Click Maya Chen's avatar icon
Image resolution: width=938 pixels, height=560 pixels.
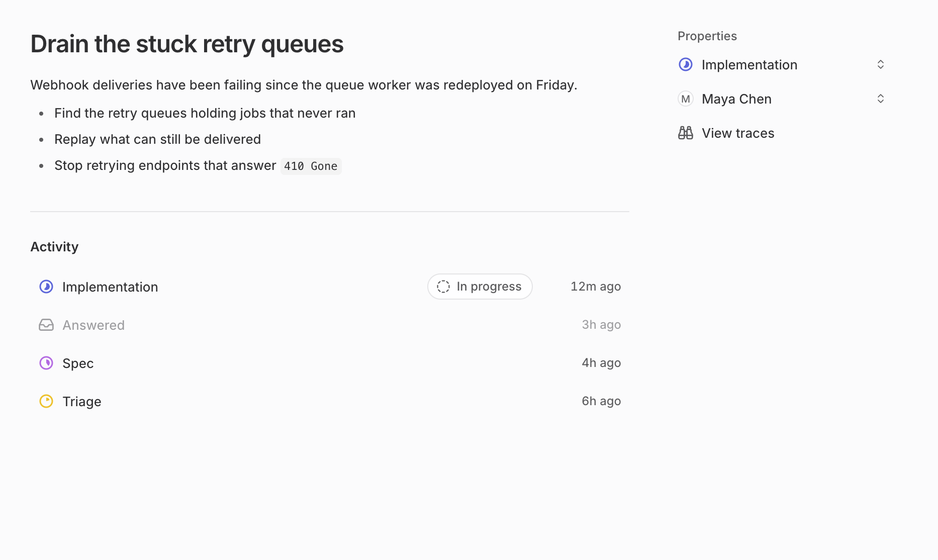coord(686,99)
